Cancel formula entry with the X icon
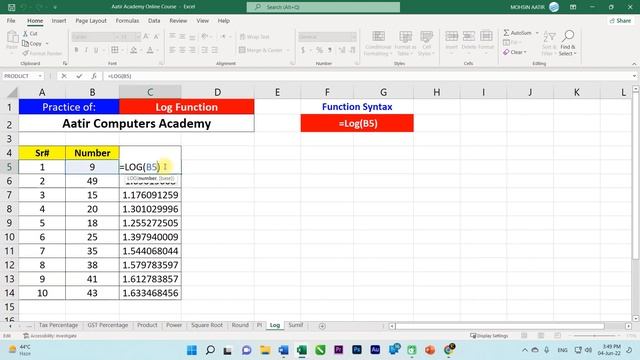Screen dimensions: 640x360 64,76
